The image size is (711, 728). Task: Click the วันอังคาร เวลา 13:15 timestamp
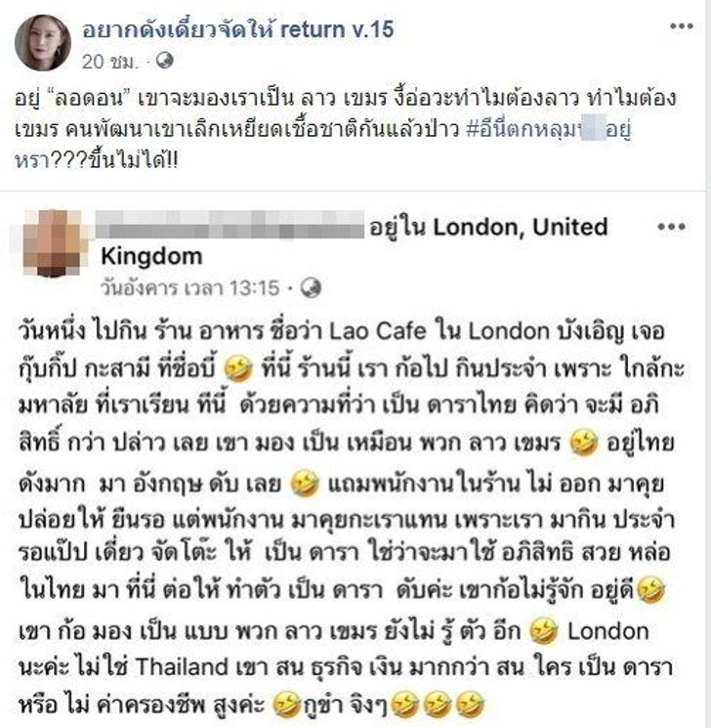pos(190,288)
